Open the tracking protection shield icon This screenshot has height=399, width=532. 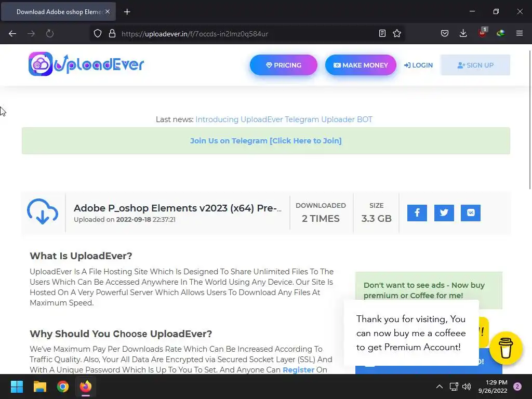pyautogui.click(x=98, y=34)
